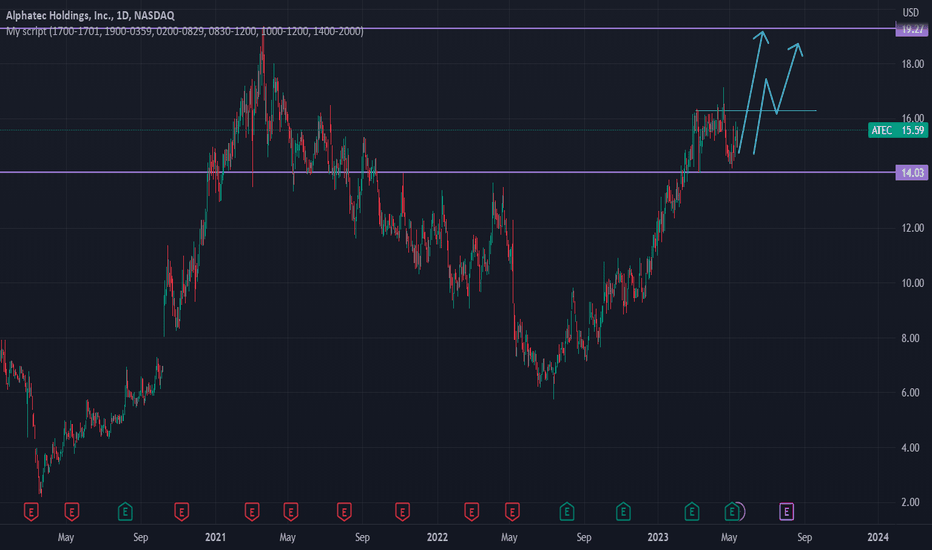Viewport: 932px width, 550px height.
Task: Click the USD currency label
Action: tap(910, 12)
